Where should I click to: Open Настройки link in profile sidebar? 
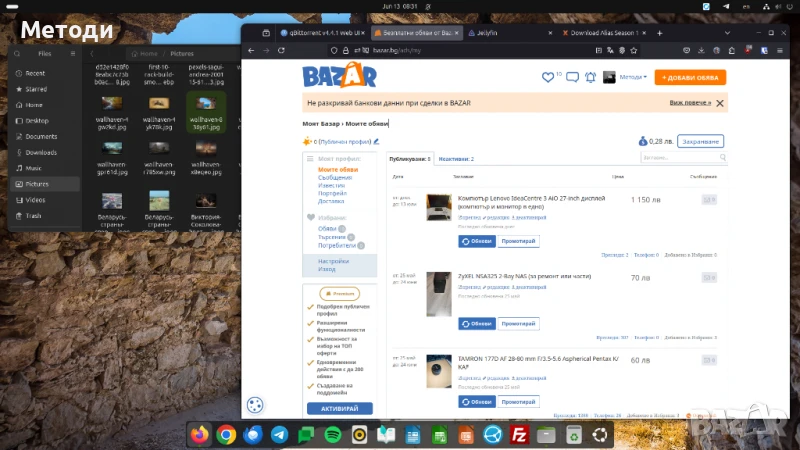click(320, 260)
